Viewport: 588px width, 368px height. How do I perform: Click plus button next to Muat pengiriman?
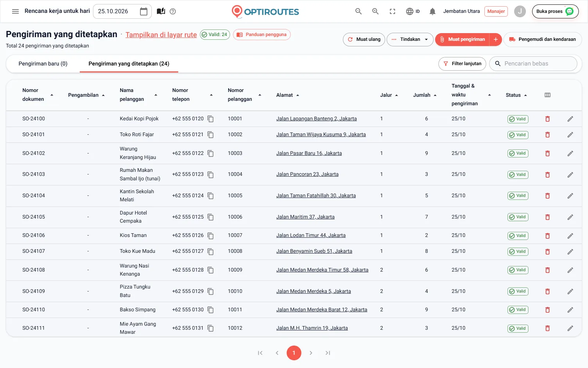[x=496, y=39]
